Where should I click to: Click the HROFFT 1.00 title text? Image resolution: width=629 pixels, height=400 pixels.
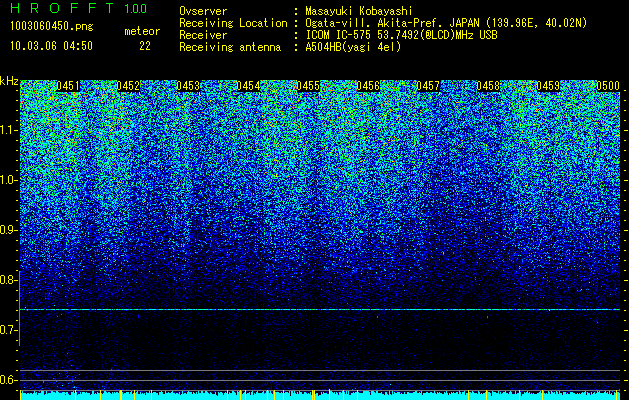[79, 8]
